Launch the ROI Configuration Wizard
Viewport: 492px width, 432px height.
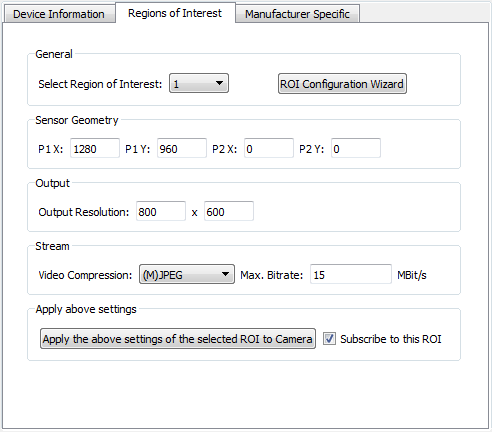coord(342,84)
